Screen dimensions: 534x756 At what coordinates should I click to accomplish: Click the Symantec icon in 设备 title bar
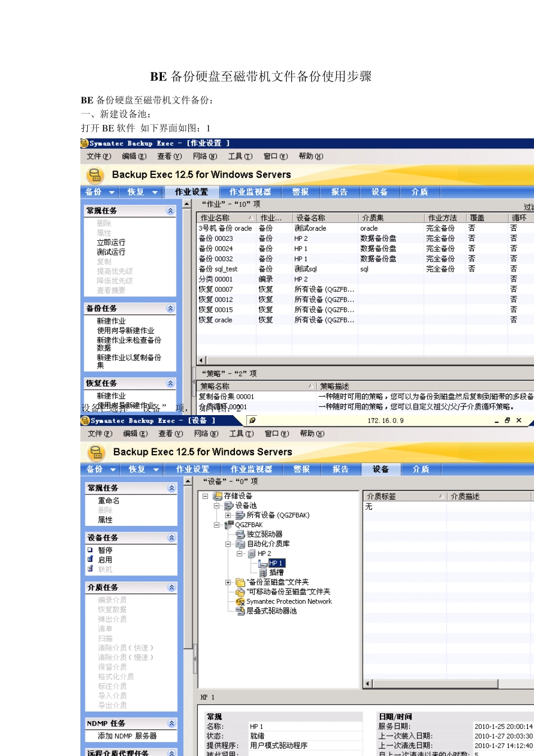point(85,421)
